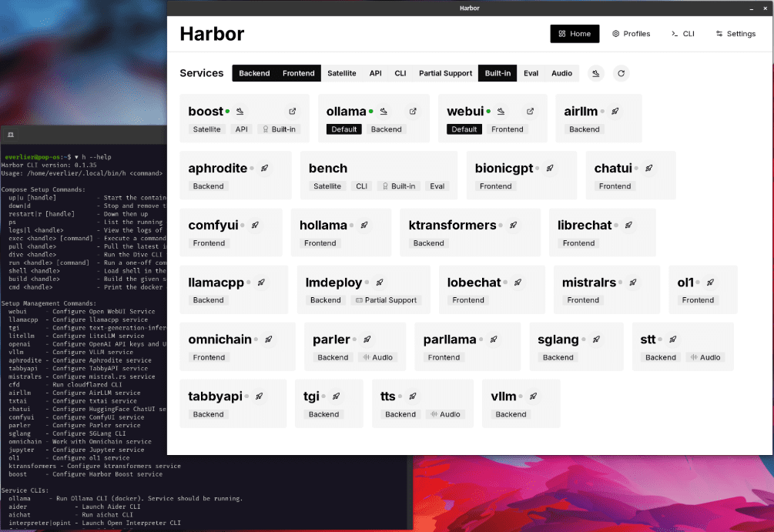Click 'h --help' command in terminal
The height and width of the screenshot is (532, 774).
[x=96, y=157]
